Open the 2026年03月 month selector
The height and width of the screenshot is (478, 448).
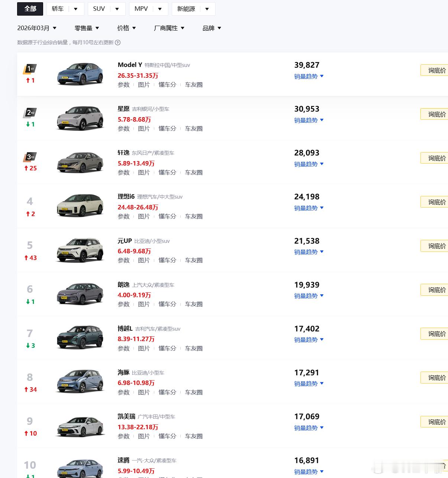coord(36,28)
